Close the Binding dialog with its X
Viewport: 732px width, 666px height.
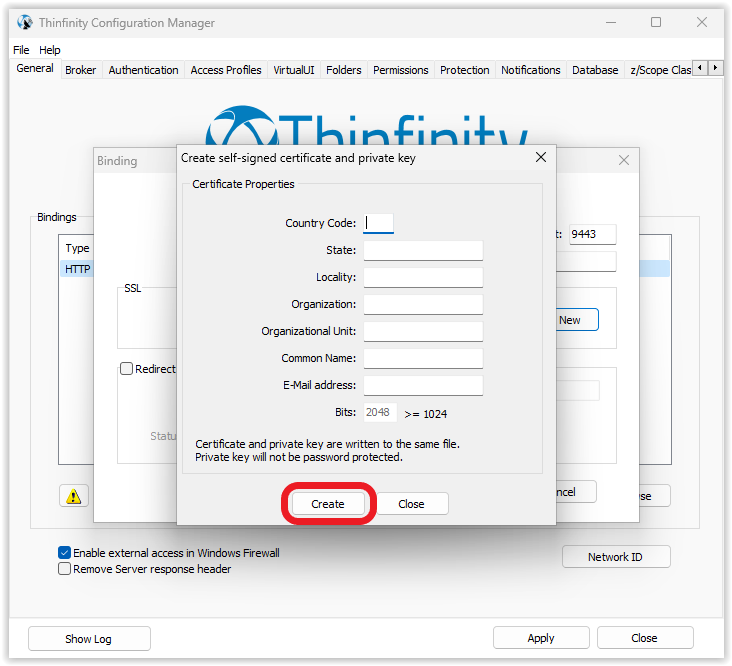623,160
